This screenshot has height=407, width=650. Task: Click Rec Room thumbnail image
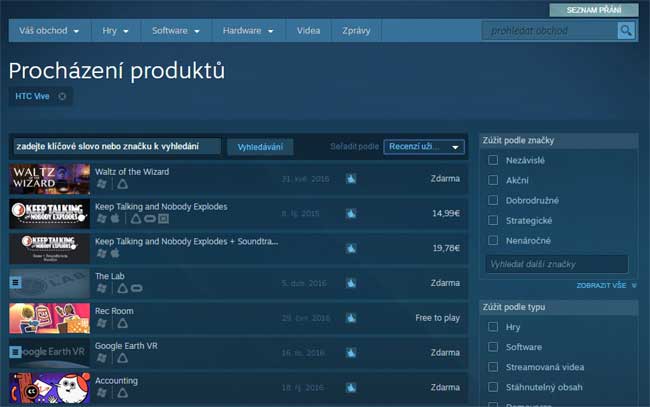[x=50, y=318]
